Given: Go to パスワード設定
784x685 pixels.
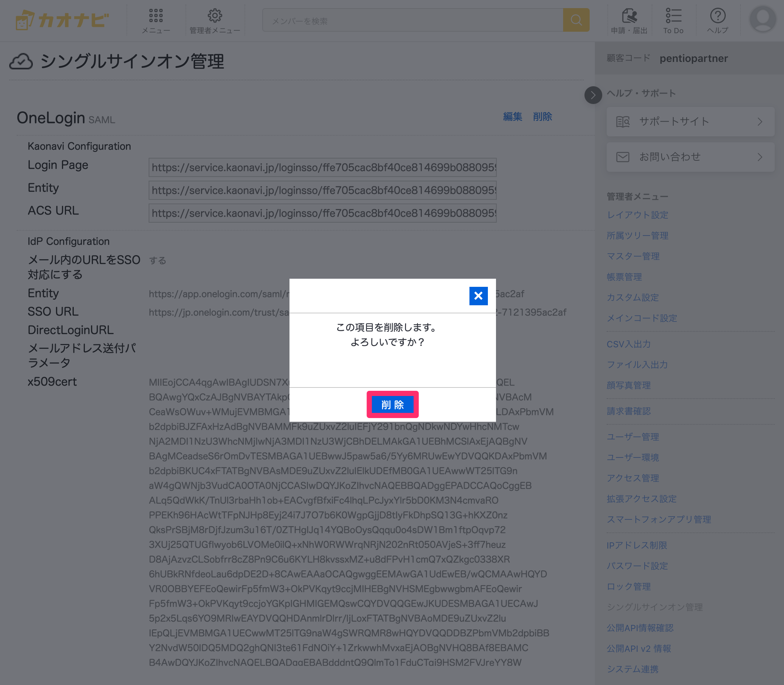Looking at the screenshot, I should coord(637,566).
